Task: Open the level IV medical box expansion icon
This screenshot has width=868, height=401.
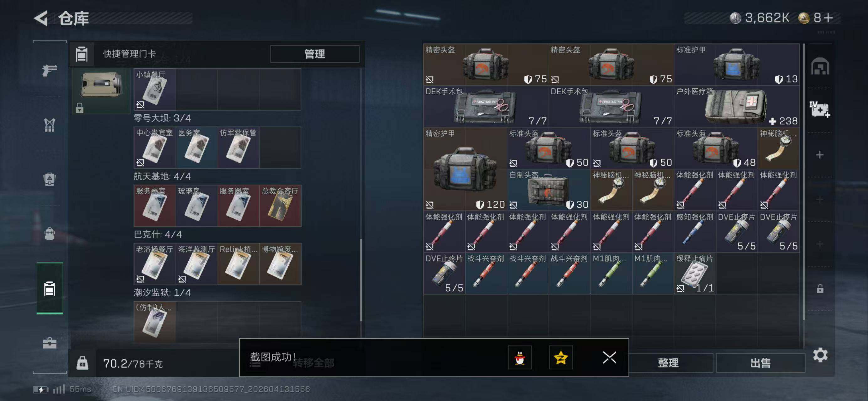Action: point(820,109)
